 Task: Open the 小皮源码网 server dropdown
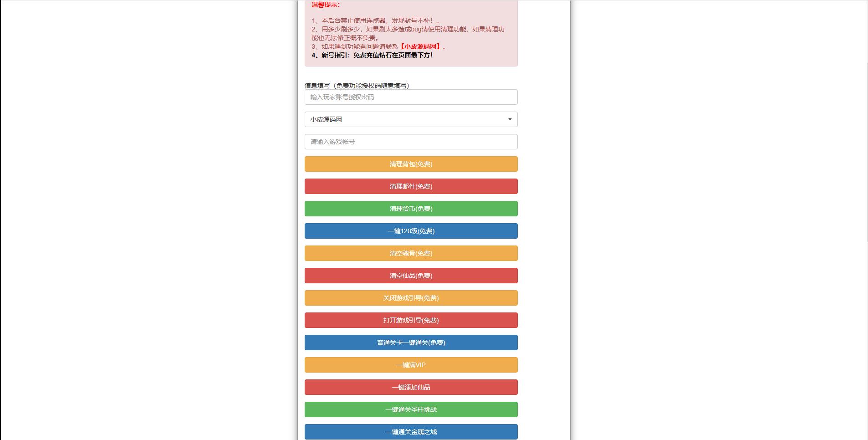(411, 119)
